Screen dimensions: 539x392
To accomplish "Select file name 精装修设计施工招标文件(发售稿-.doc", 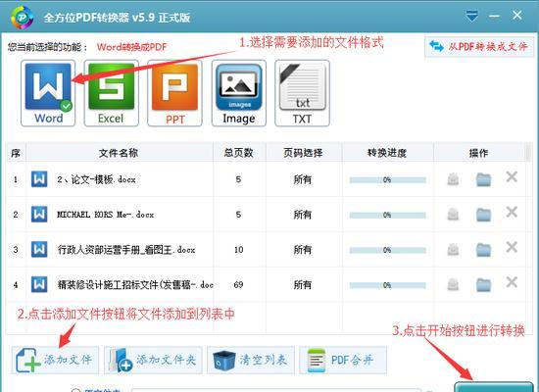I will pos(135,285).
